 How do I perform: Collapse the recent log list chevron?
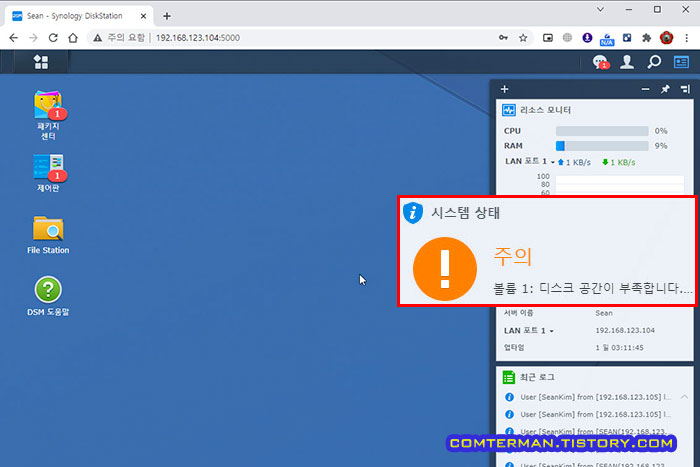point(684,397)
